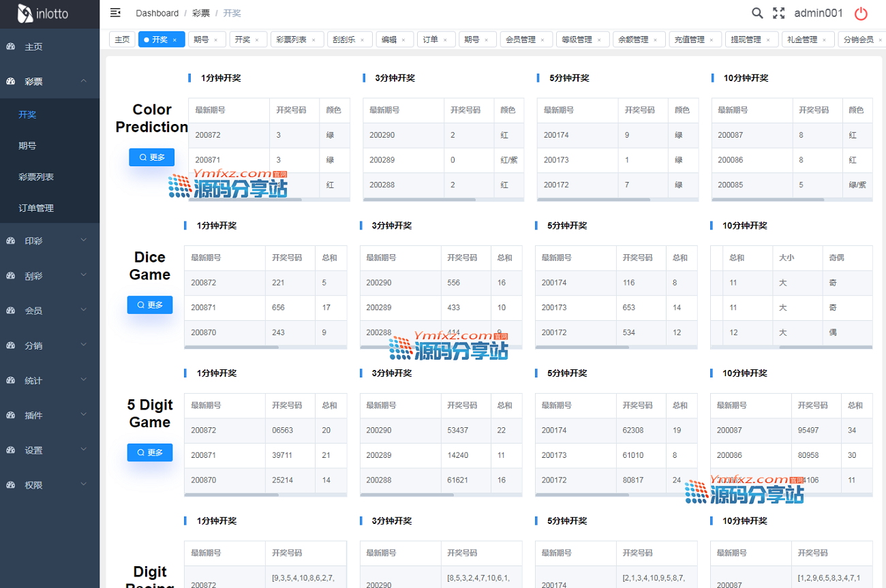The width and height of the screenshot is (886, 588).
Task: Click the dashboard icon beside 主页
Action: point(11,47)
